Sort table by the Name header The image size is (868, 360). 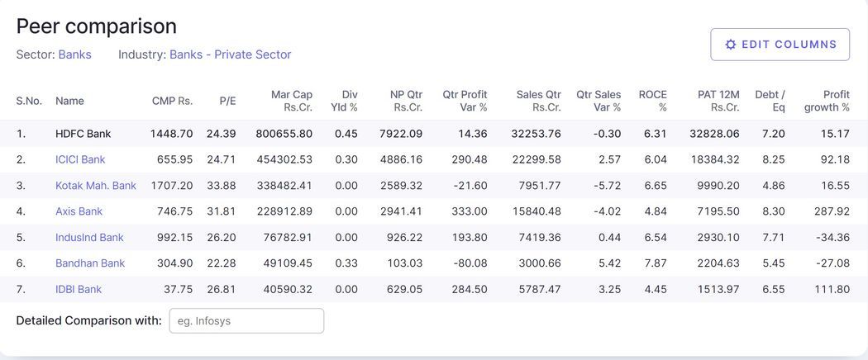click(69, 101)
